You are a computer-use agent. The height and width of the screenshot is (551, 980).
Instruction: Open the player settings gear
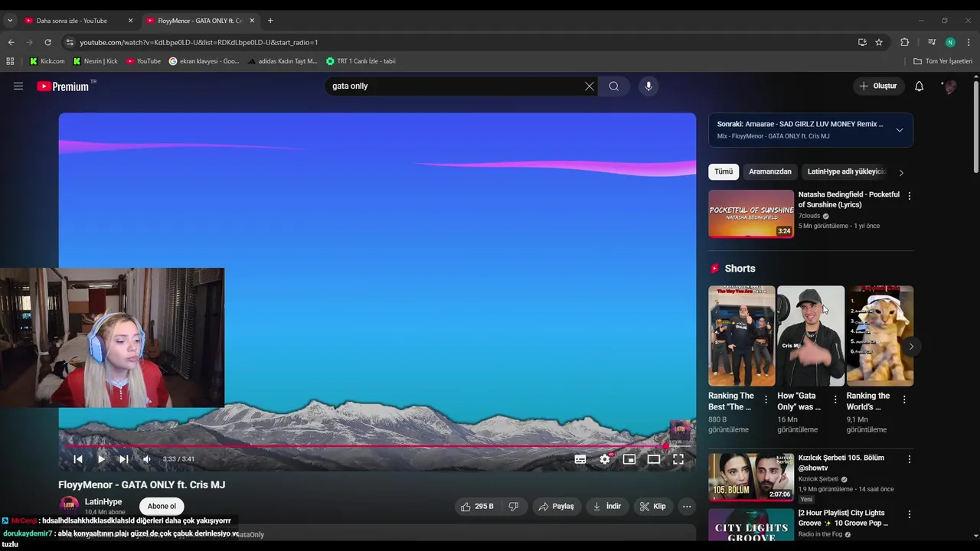[605, 459]
